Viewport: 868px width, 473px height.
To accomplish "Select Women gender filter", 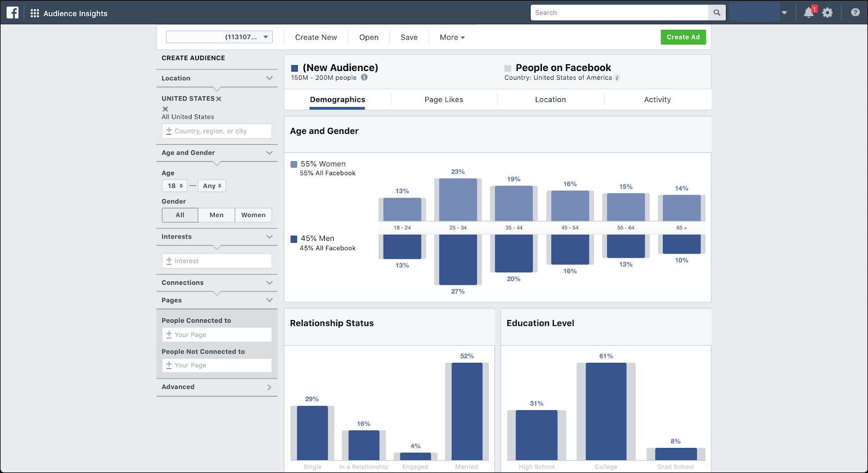I will [253, 215].
